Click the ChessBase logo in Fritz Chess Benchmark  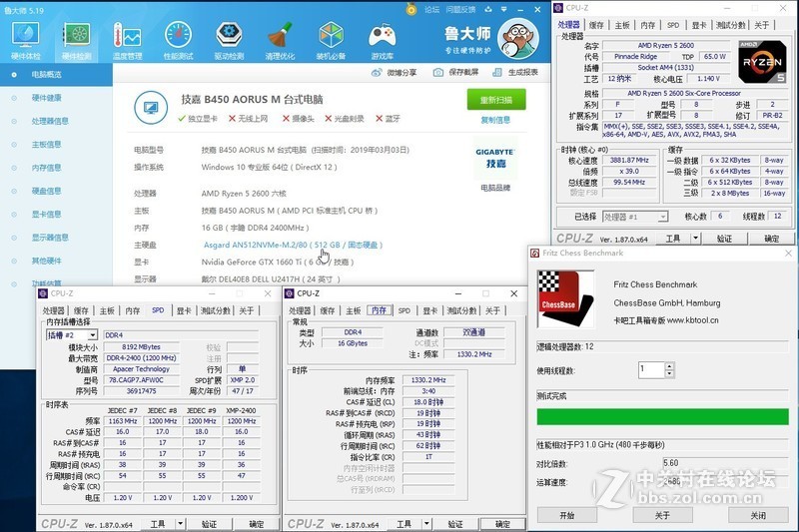565,298
